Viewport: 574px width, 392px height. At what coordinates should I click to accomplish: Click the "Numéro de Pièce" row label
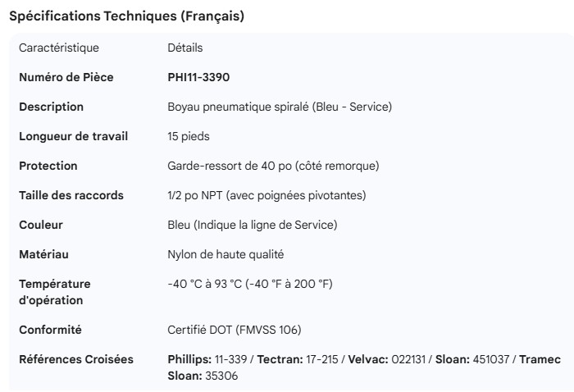(x=66, y=77)
